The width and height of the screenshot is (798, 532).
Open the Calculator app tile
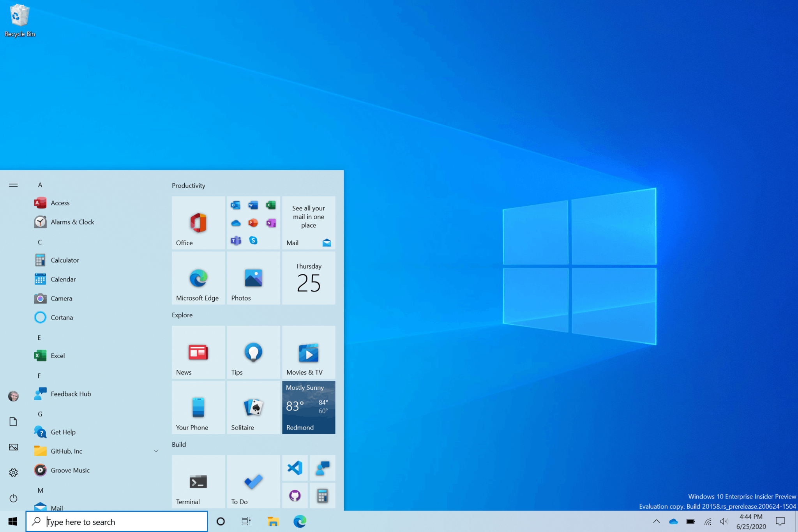coord(65,260)
